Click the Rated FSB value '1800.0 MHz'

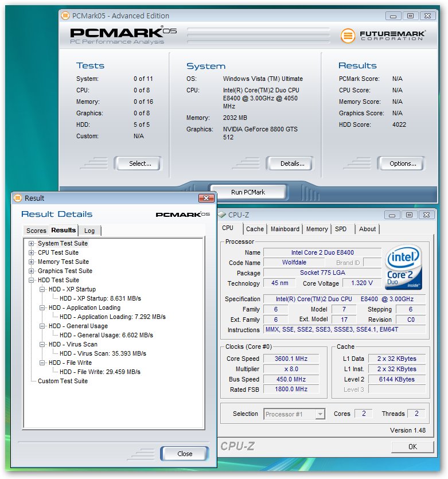point(291,389)
